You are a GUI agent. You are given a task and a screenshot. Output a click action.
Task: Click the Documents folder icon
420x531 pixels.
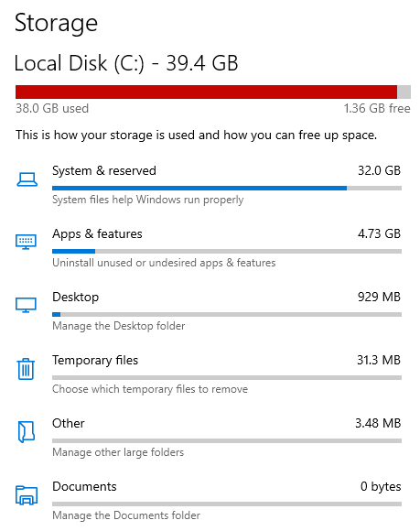click(x=27, y=495)
